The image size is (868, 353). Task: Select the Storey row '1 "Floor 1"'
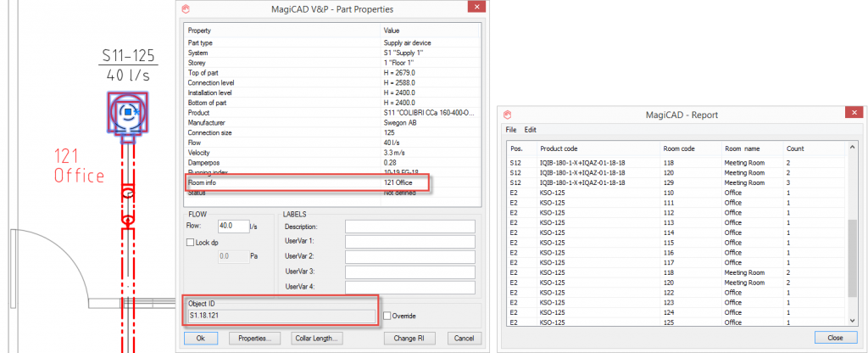pos(332,63)
